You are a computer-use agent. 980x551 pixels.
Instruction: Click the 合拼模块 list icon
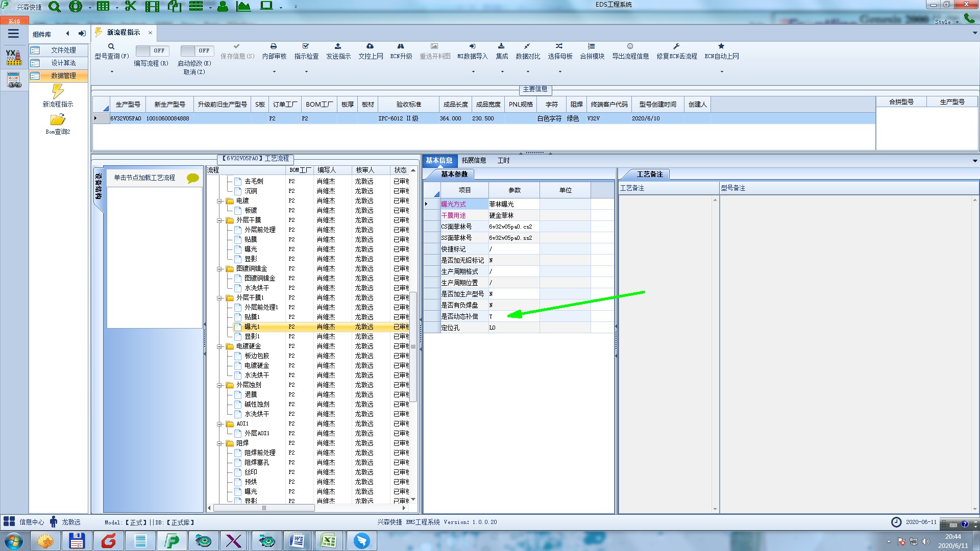pos(592,46)
